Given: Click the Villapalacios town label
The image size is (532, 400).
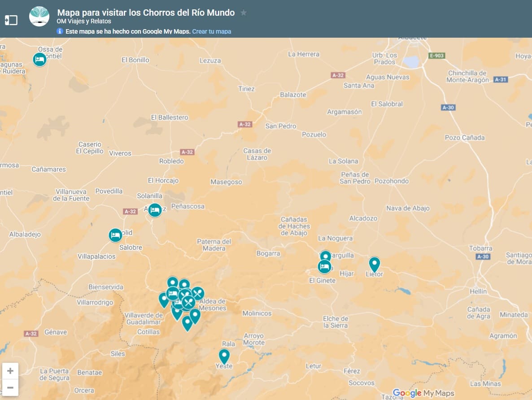Looking at the screenshot, I should [x=96, y=257].
